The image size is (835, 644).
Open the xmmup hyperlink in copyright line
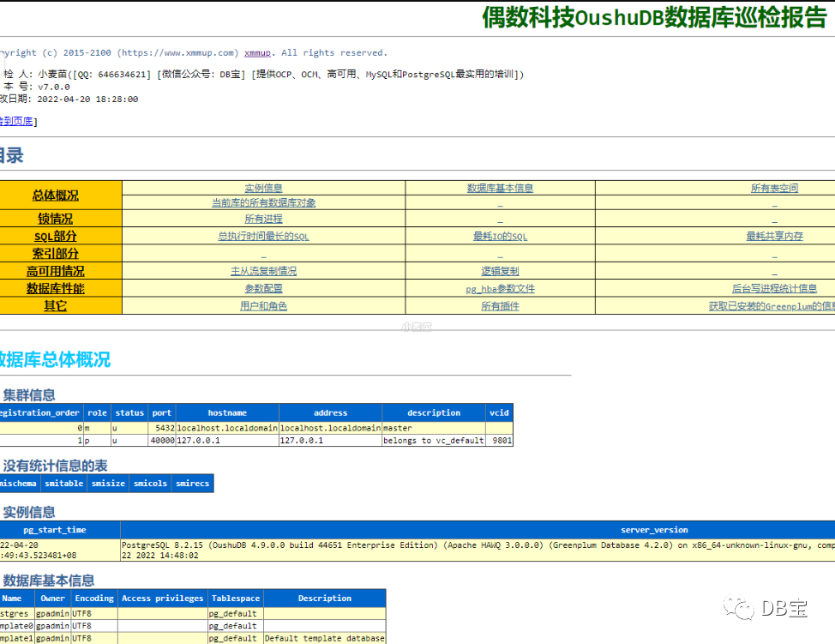(257, 52)
